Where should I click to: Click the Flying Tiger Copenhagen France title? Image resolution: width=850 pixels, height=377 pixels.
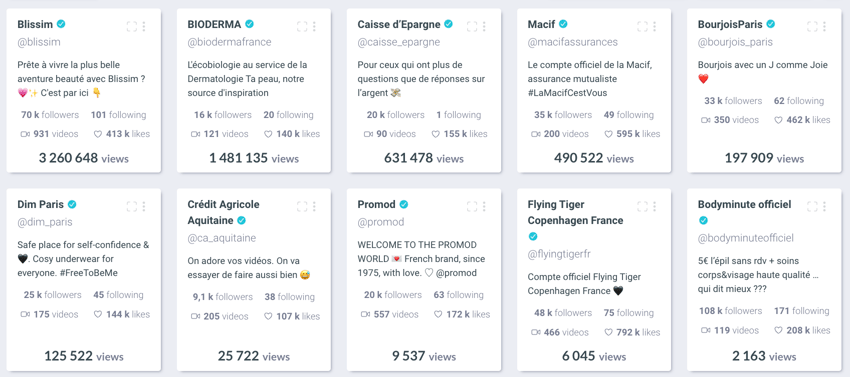click(x=575, y=213)
